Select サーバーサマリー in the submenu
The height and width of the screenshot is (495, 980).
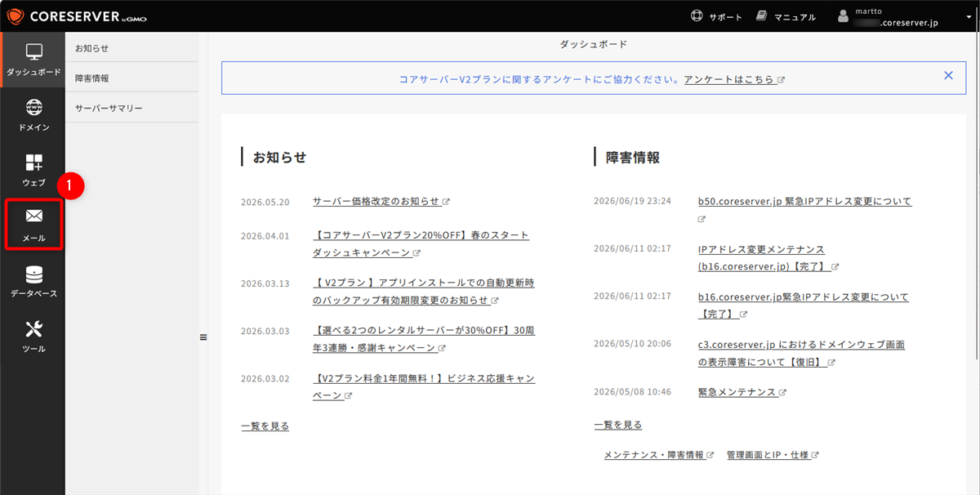point(131,108)
